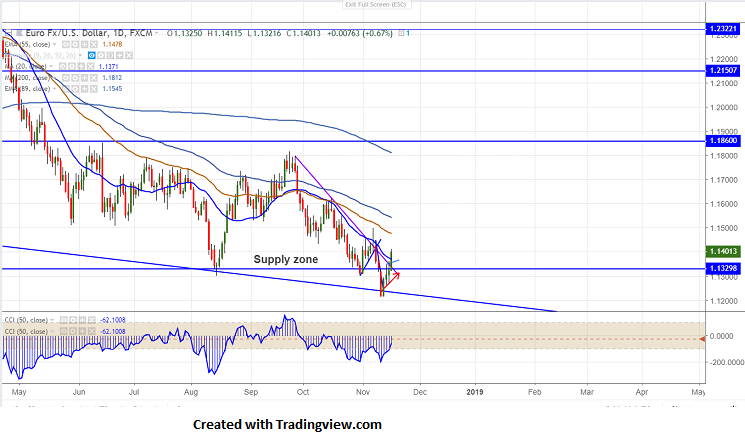745x436 pixels.
Task: Click the plus icon on the upper CCI (50, close) row
Action: point(82,320)
